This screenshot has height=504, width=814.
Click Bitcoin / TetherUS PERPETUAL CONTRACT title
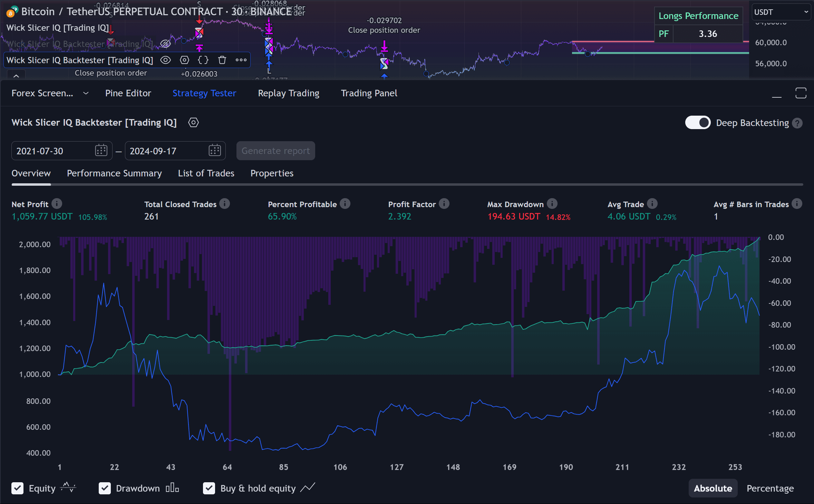pyautogui.click(x=122, y=12)
